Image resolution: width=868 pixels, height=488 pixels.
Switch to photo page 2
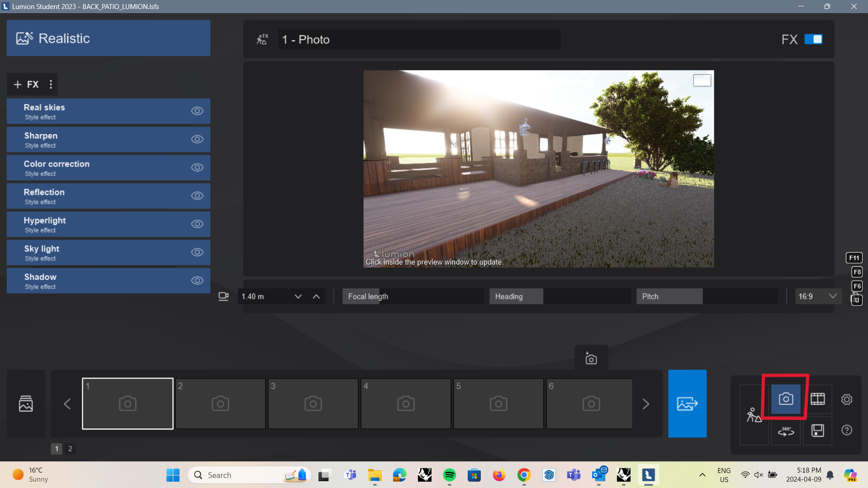[x=70, y=449]
